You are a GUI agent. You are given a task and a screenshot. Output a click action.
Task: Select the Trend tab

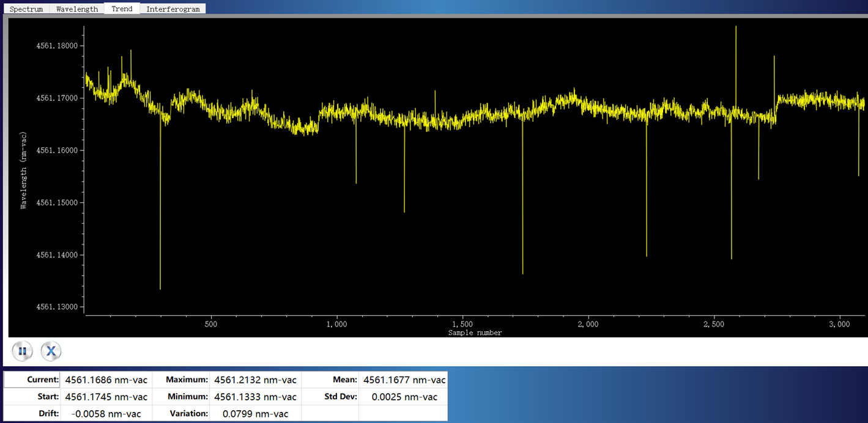(122, 9)
